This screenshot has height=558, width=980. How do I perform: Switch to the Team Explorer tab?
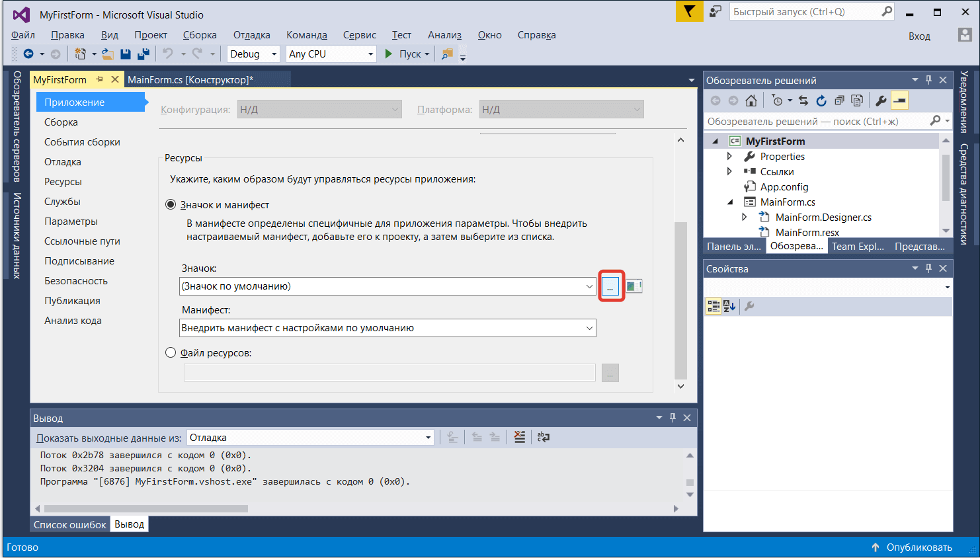858,246
